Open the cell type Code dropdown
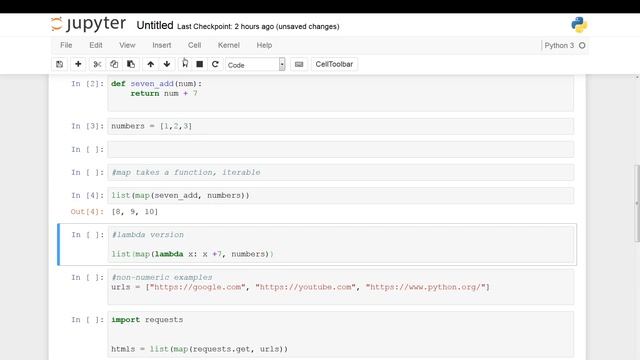This screenshot has height=360, width=640. click(x=256, y=64)
